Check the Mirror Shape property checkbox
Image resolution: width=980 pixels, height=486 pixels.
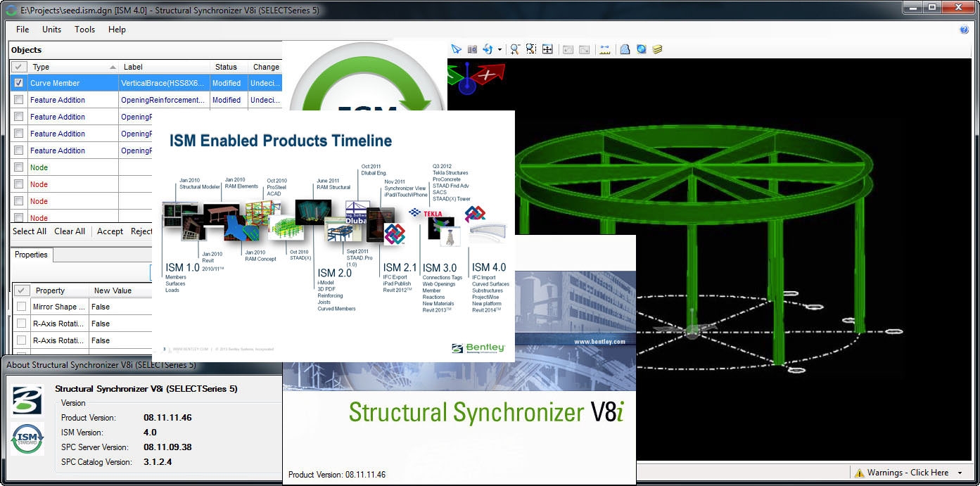click(22, 307)
